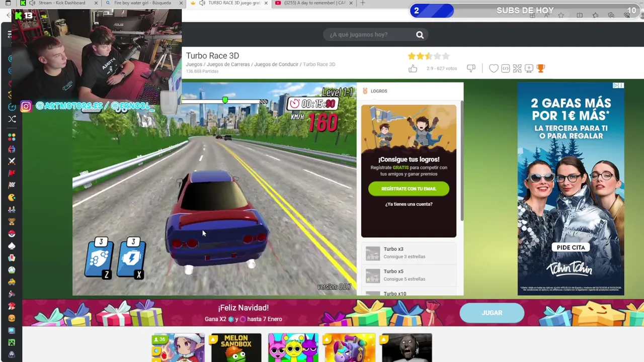Open the Pokeball category sidebar icon
Screen dimensions: 644x362
(x=12, y=234)
